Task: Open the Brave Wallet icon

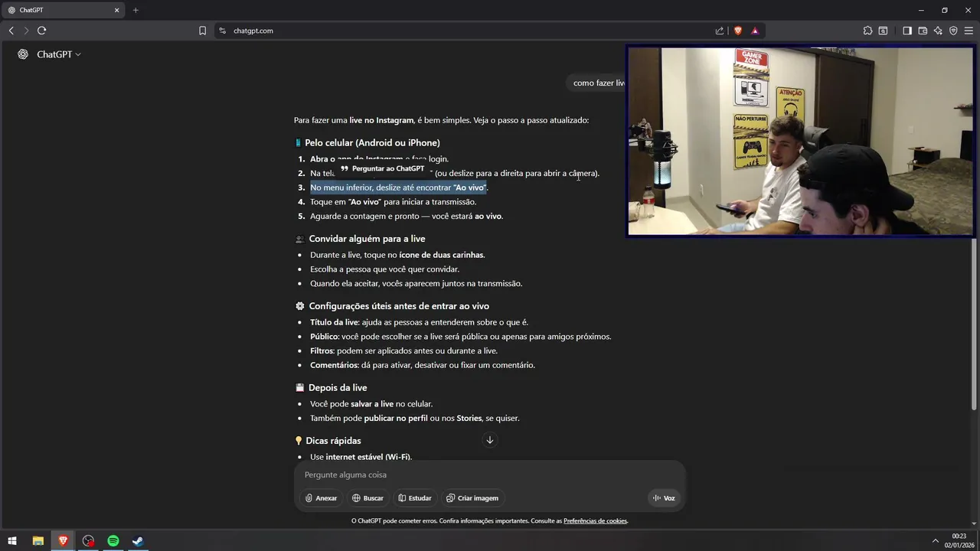Action: point(923,31)
